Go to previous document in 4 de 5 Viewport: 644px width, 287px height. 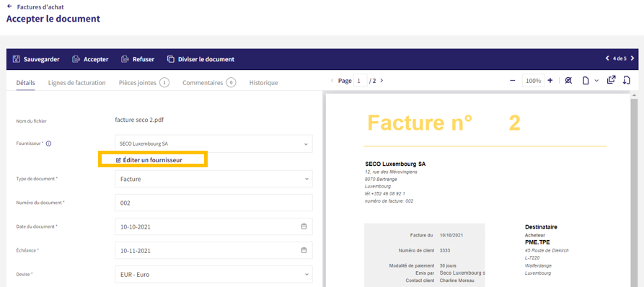[607, 58]
